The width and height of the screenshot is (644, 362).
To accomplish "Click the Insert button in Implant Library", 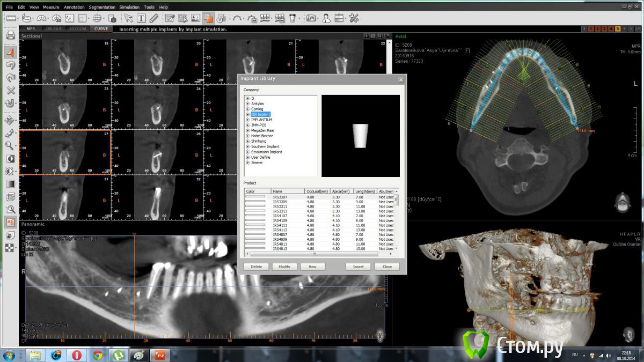I will click(358, 267).
